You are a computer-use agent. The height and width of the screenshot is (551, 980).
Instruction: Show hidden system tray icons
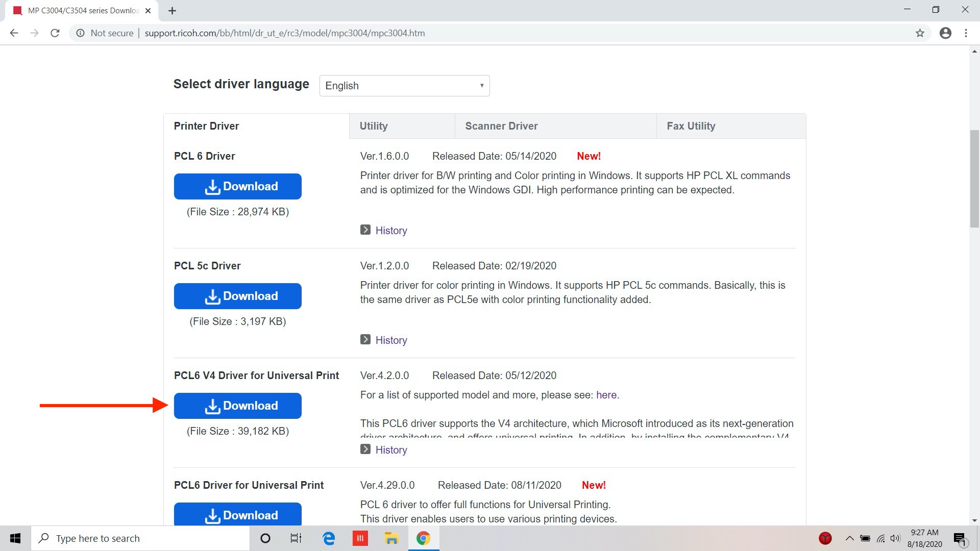pyautogui.click(x=849, y=538)
